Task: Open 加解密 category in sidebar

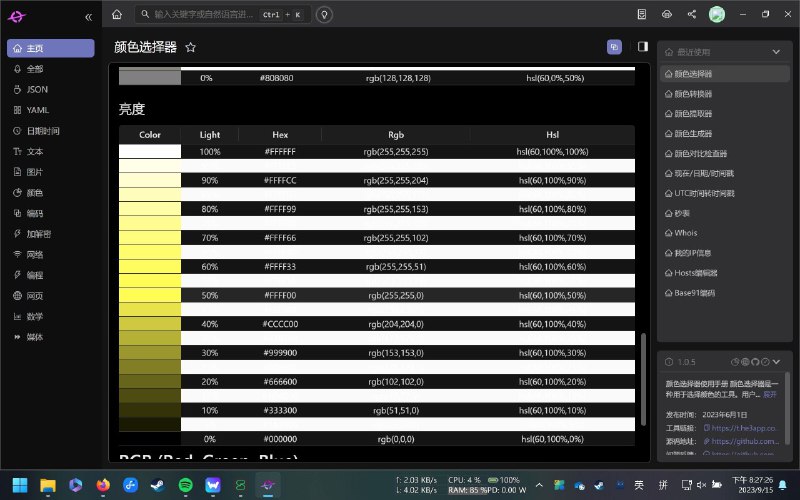Action: [39, 233]
